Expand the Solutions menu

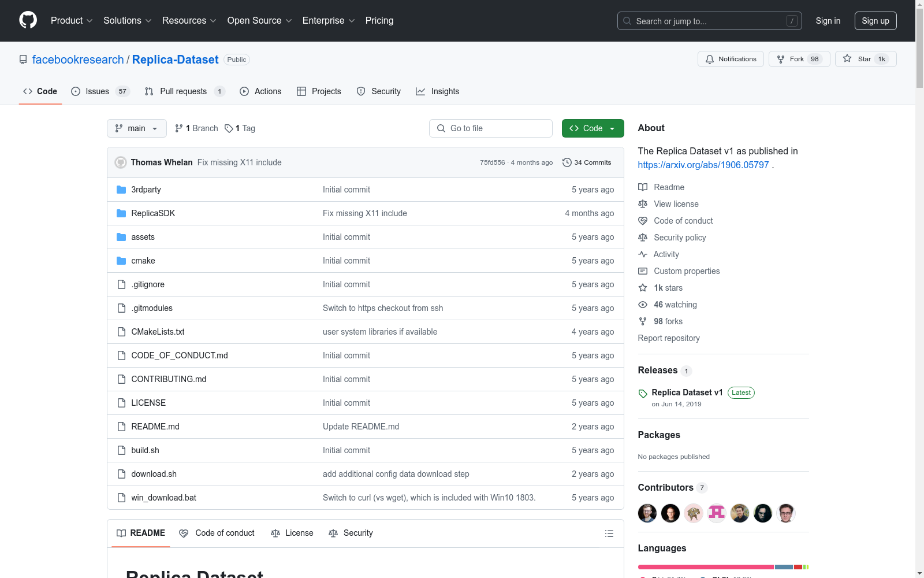click(128, 21)
